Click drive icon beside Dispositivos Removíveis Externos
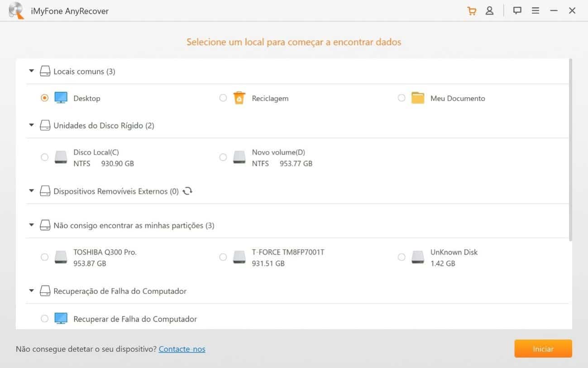Screen dimensions: 588x368 click(x=45, y=191)
